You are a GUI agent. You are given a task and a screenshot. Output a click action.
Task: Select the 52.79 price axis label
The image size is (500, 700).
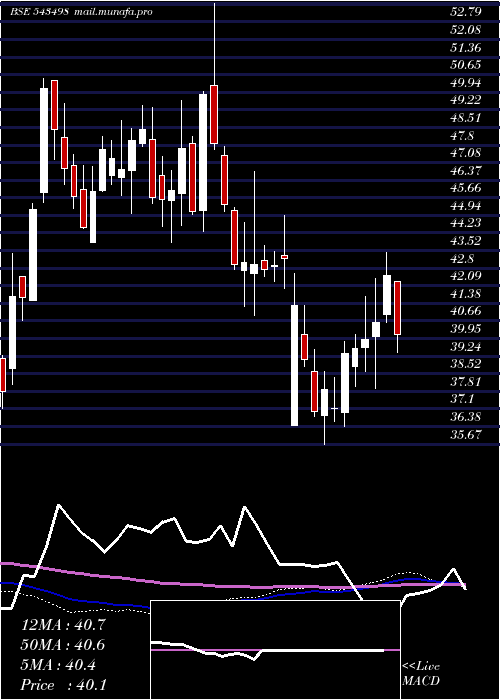tap(466, 12)
